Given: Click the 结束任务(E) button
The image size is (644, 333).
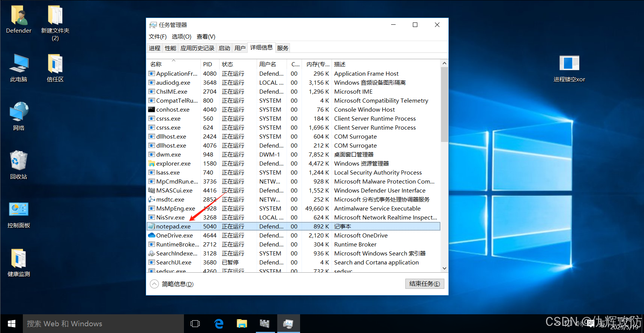Looking at the screenshot, I should 424,284.
